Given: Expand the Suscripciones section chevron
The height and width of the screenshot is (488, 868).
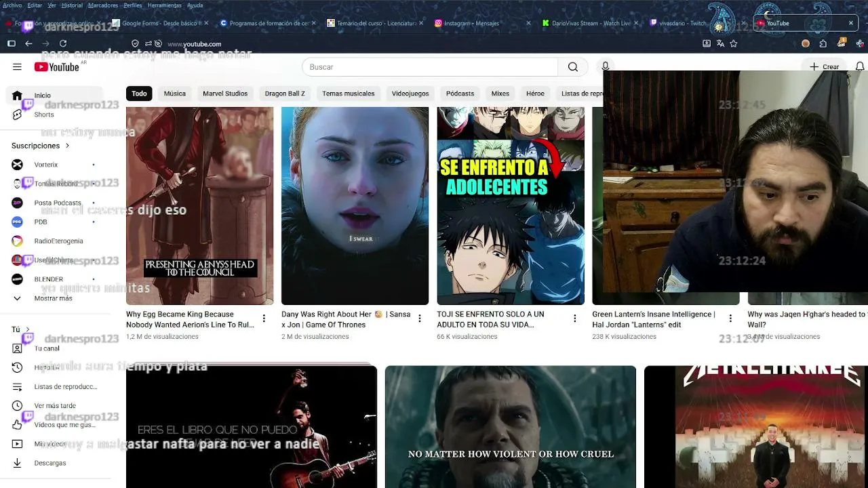Looking at the screenshot, I should (x=67, y=146).
